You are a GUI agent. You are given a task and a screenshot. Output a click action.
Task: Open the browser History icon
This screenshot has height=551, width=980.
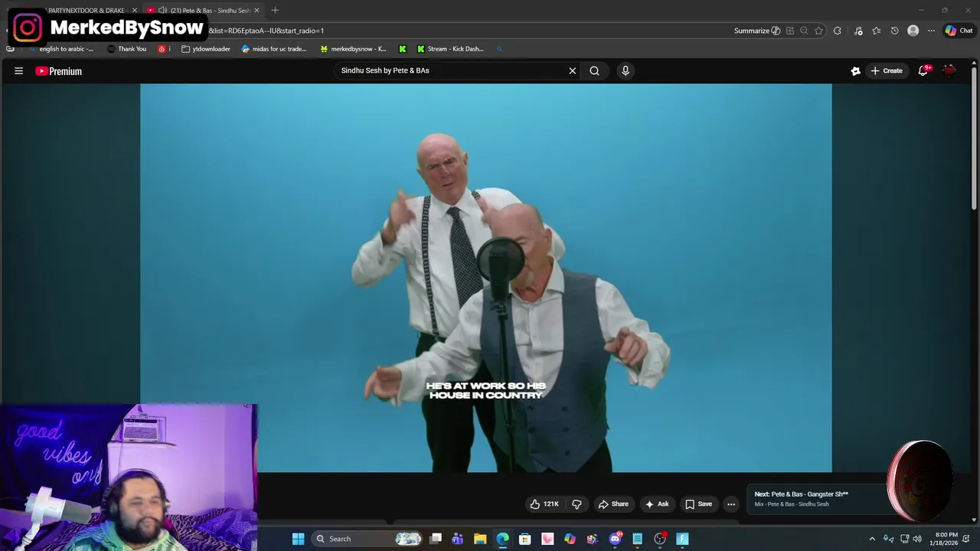click(x=894, y=31)
